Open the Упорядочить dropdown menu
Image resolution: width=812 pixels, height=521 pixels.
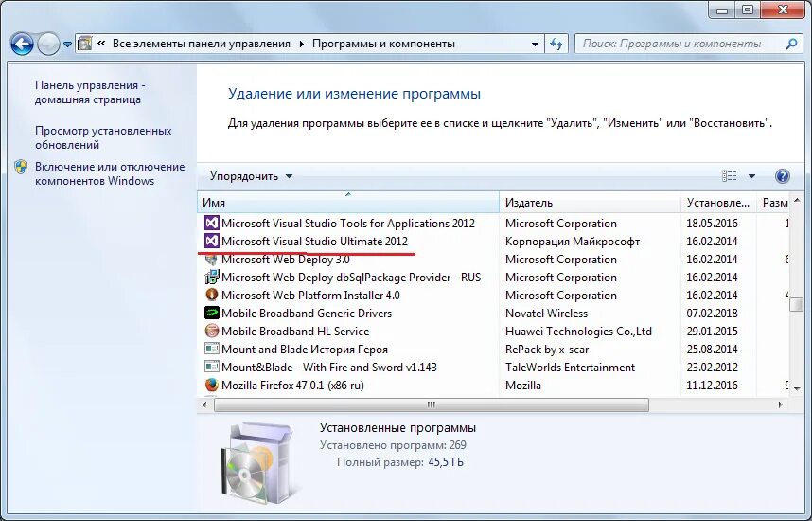pos(251,176)
